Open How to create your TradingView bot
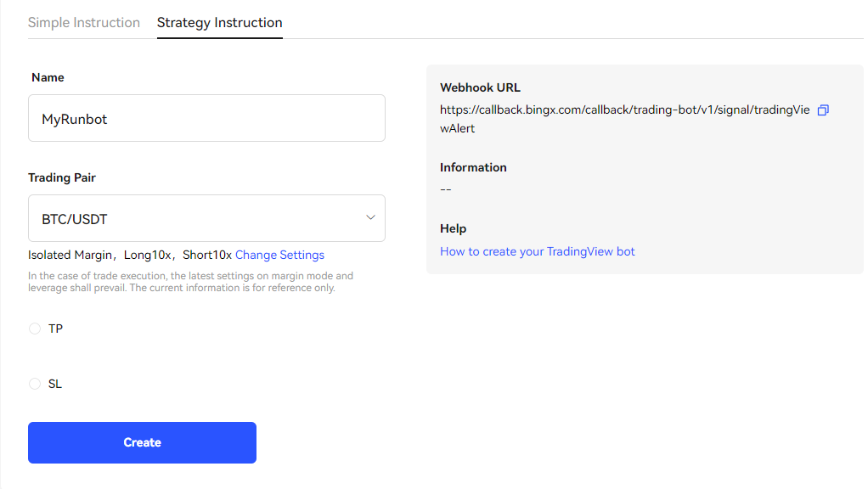This screenshot has width=868, height=489. point(537,251)
